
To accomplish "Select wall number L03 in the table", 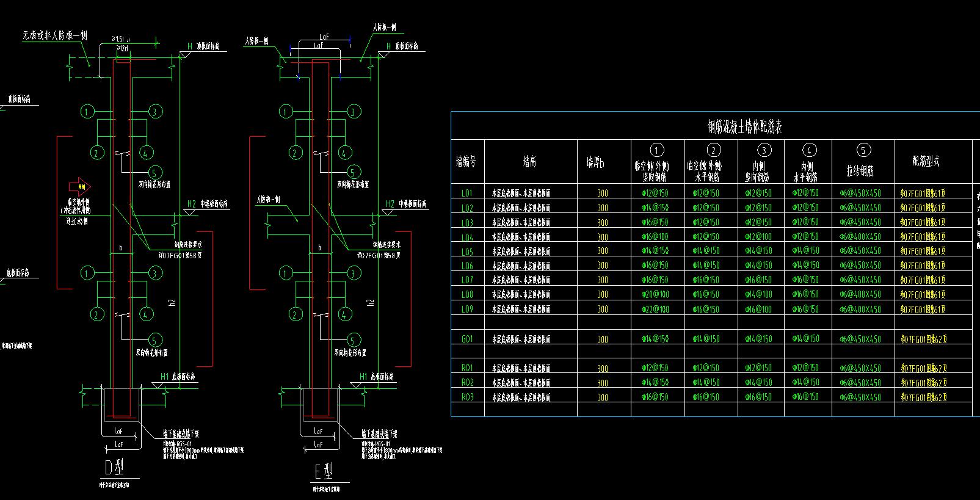I will coord(467,222).
